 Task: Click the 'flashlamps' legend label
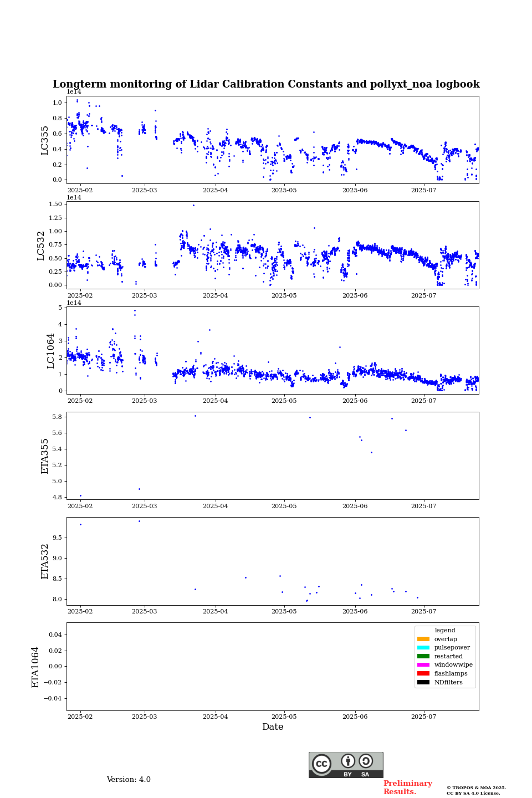[451, 673]
